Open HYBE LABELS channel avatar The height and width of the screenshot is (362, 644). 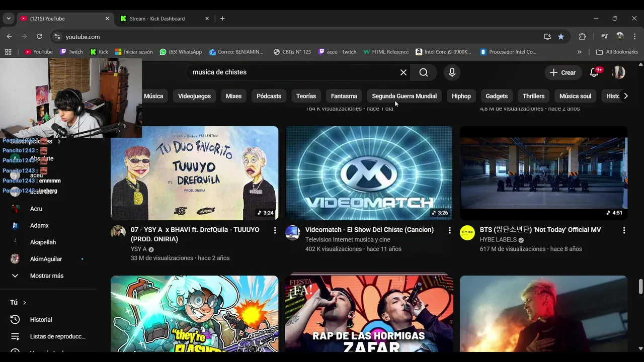click(x=467, y=233)
